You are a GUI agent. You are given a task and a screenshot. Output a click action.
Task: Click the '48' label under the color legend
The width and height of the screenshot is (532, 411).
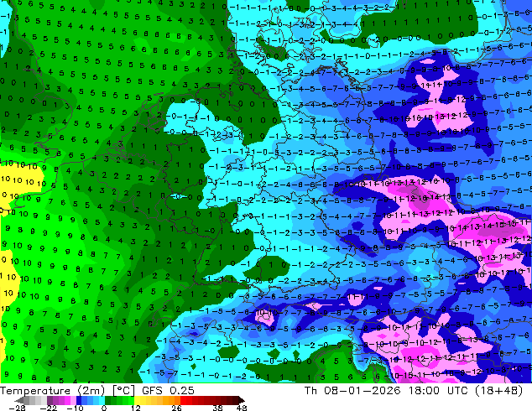pyautogui.click(x=242, y=408)
